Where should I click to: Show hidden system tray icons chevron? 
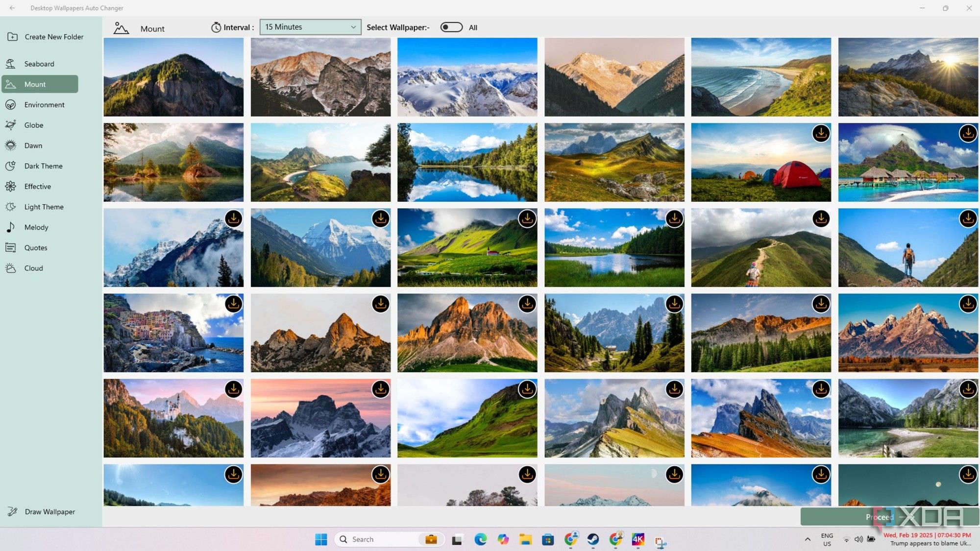[808, 539]
